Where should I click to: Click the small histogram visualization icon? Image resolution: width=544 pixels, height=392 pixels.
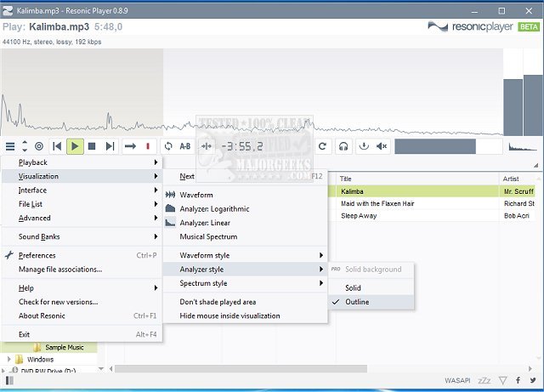(x=523, y=146)
